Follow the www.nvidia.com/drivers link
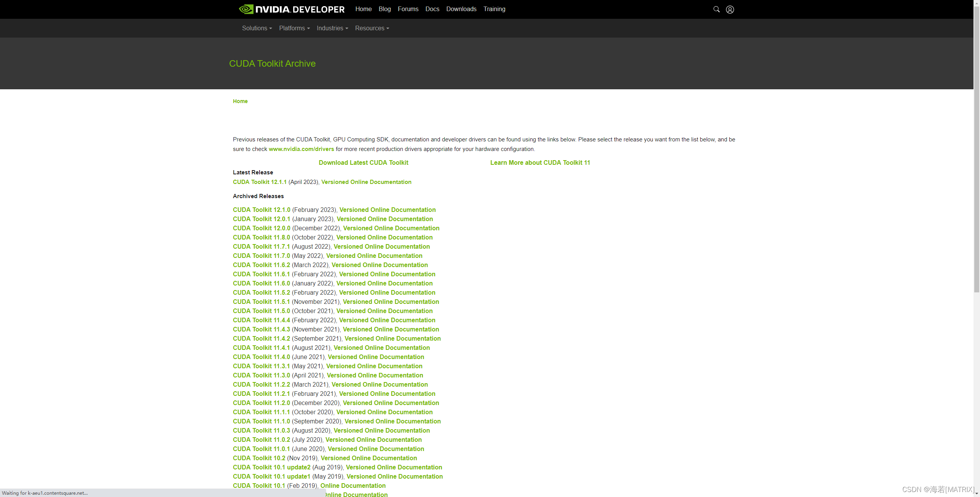 (301, 149)
